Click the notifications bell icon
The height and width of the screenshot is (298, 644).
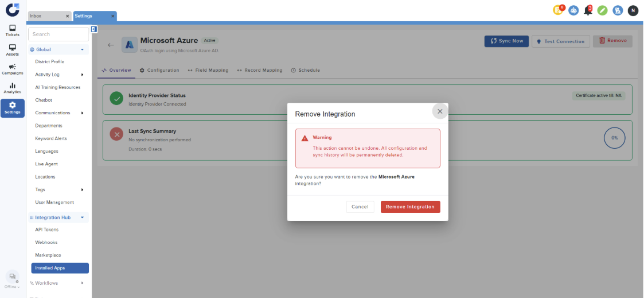tap(588, 10)
